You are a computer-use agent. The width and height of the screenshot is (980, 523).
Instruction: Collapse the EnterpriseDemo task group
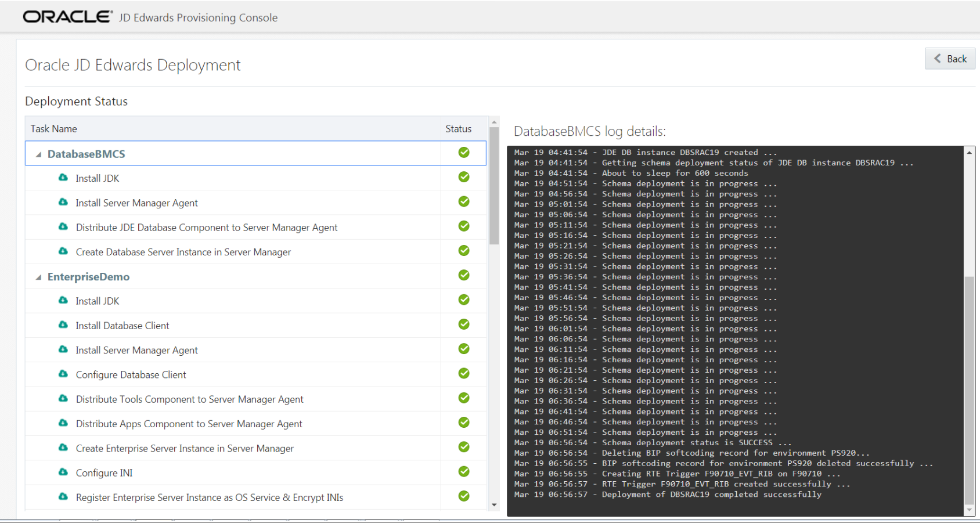coord(38,277)
